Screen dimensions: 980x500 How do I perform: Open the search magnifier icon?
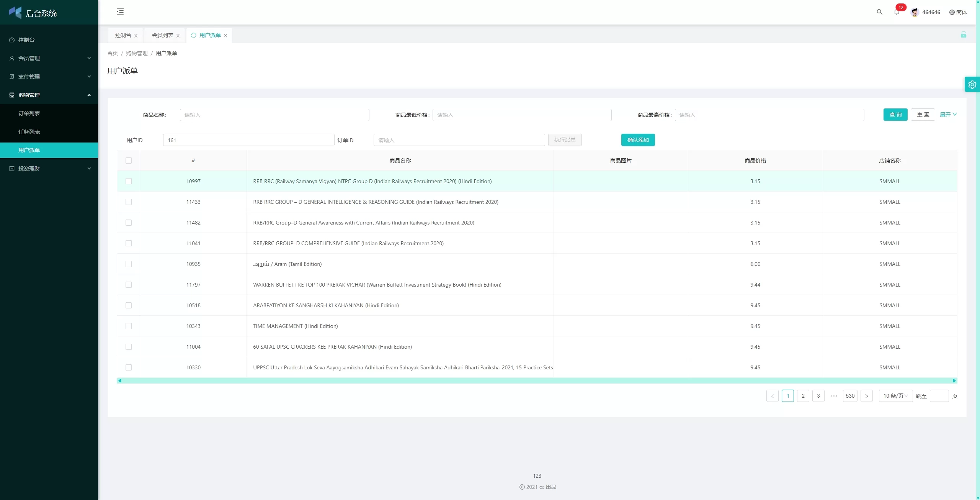pos(879,12)
